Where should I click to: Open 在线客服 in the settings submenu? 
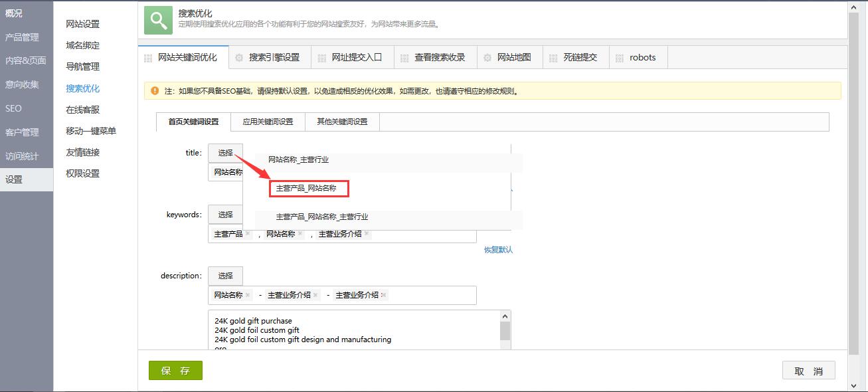point(82,110)
